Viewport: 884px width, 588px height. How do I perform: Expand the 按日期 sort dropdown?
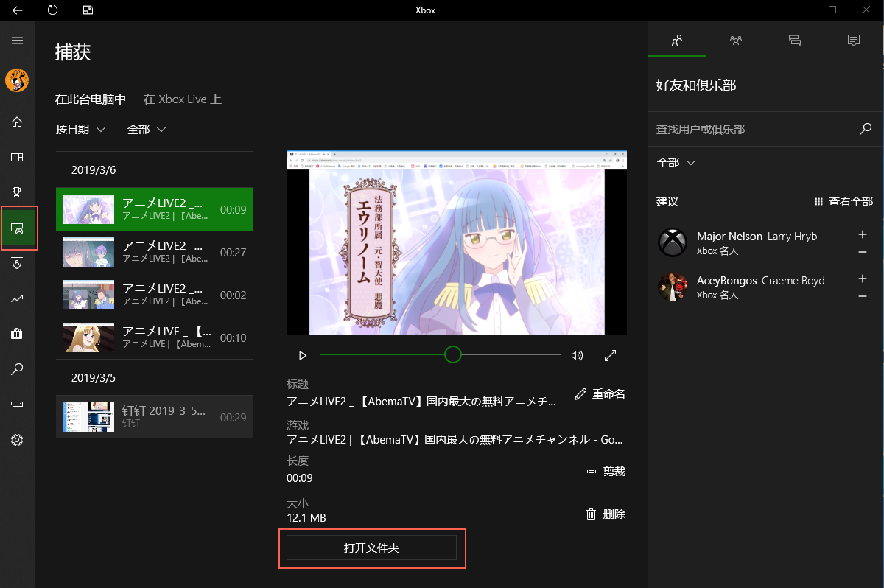pos(81,130)
